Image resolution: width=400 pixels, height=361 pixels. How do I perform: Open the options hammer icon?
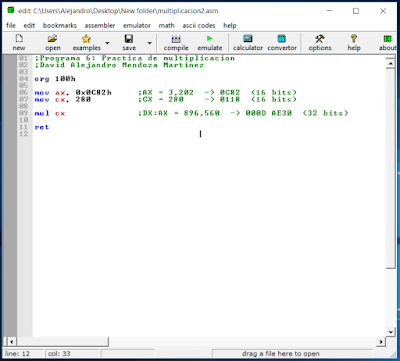click(x=320, y=43)
